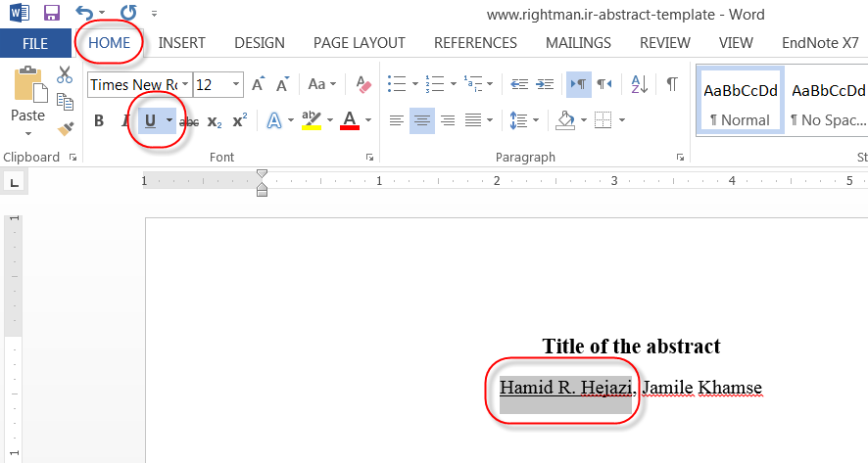
Task: Click the red font color swatch
Action: [349, 121]
